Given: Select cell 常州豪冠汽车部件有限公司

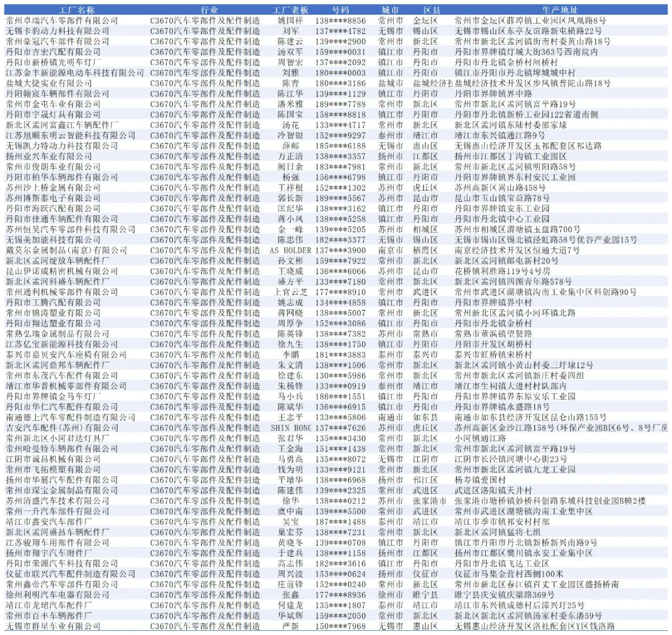Looking at the screenshot, I should click(x=58, y=42).
